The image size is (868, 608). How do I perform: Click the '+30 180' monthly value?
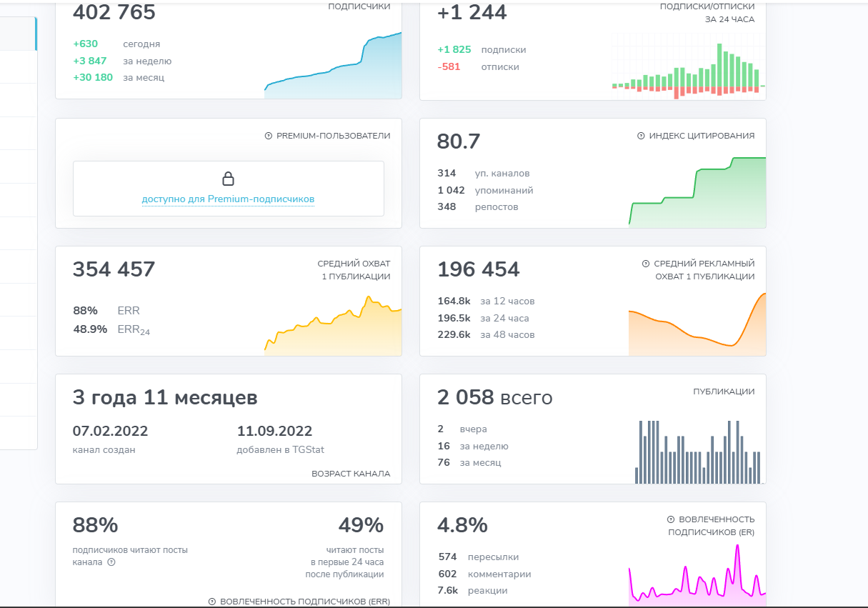[93, 77]
